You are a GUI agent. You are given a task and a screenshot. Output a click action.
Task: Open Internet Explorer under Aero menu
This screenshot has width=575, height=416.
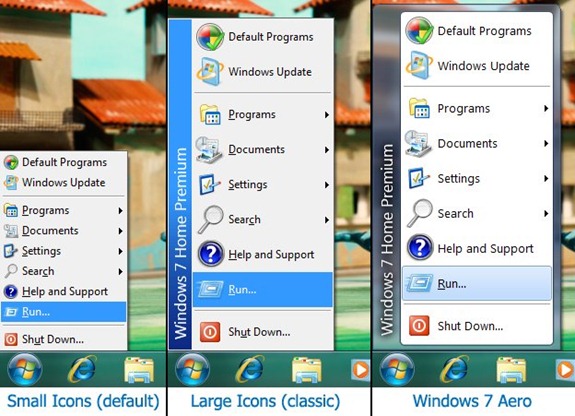455,369
